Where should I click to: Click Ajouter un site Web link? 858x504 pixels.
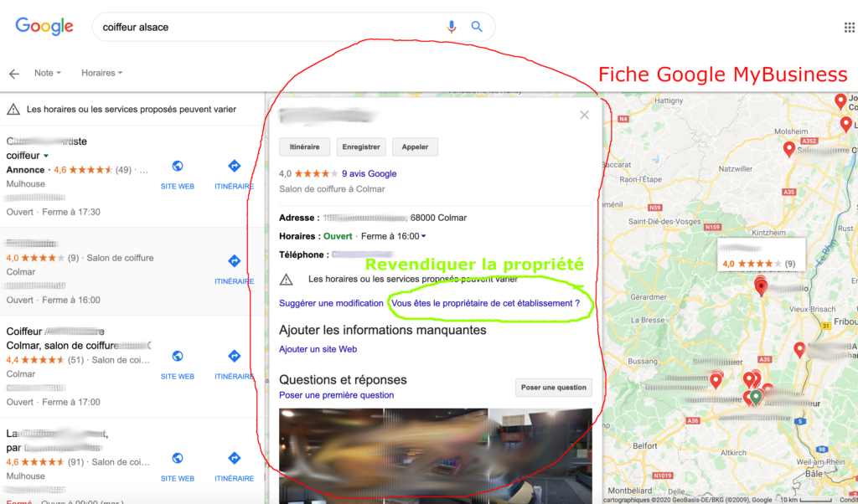[x=318, y=349]
